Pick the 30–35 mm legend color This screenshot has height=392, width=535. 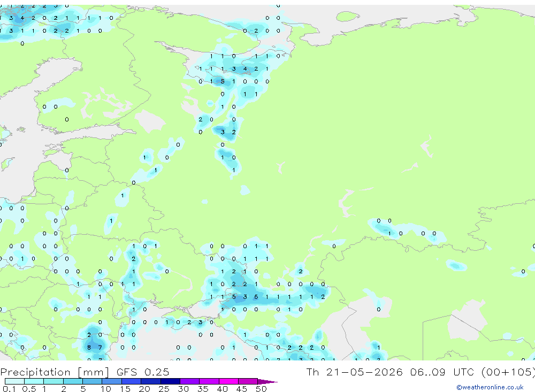tap(190, 381)
